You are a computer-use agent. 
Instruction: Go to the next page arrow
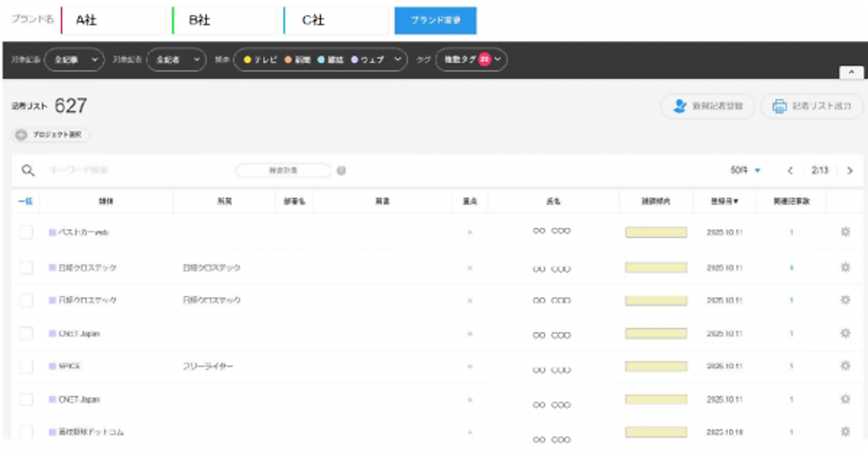(x=849, y=171)
